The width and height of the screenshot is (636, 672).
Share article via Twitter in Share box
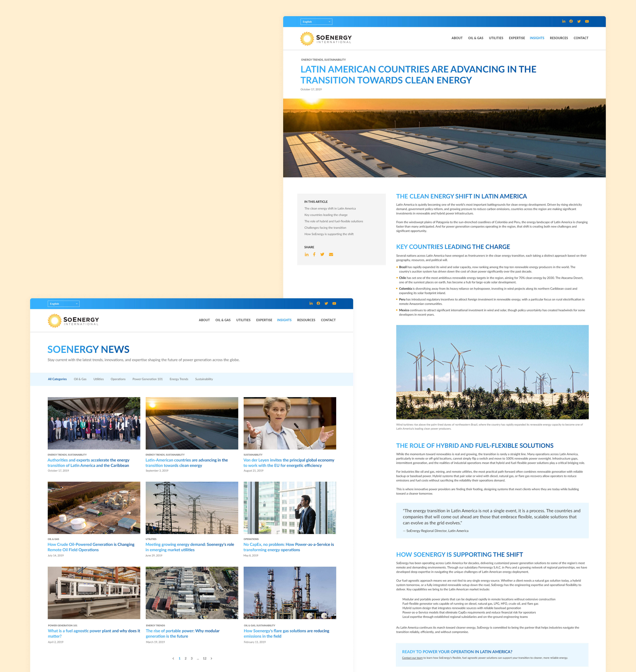point(322,254)
